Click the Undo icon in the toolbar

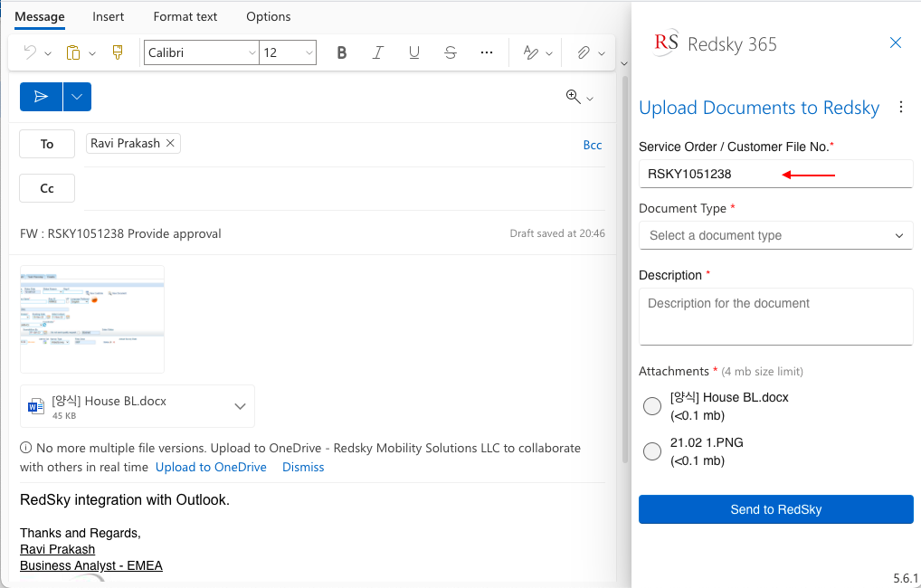click(29, 52)
